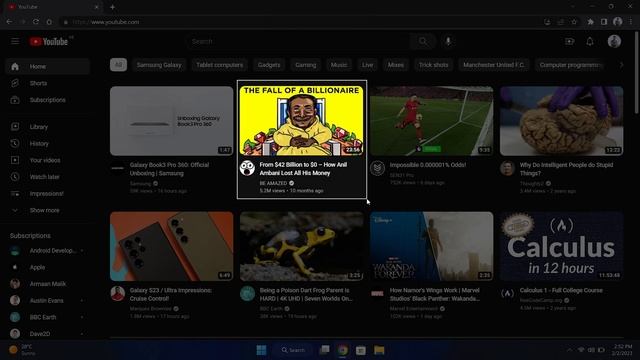Select the Tablet computers chip
The width and height of the screenshot is (640, 360).
click(220, 65)
